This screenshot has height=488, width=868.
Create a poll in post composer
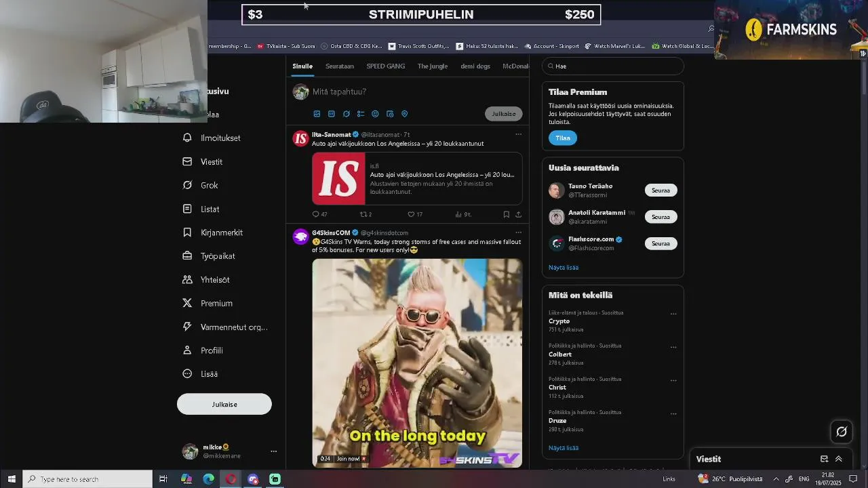pos(361,114)
